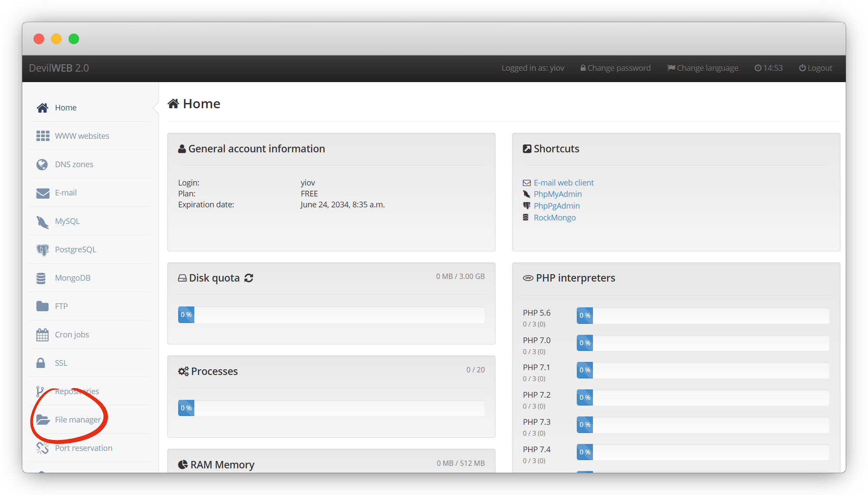Click the MongoDB database stack icon

41,278
